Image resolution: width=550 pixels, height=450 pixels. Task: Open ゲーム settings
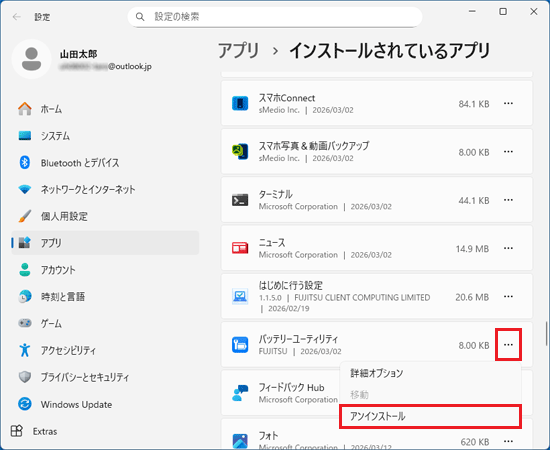[105, 323]
